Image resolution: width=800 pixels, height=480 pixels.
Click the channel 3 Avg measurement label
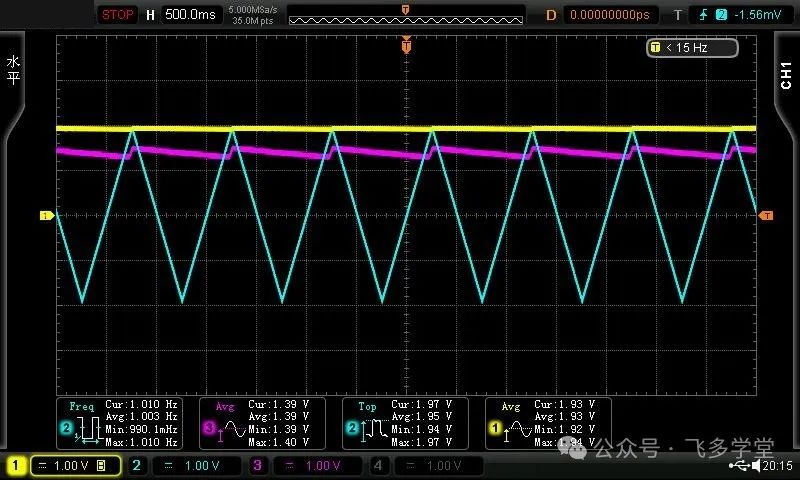coord(225,407)
